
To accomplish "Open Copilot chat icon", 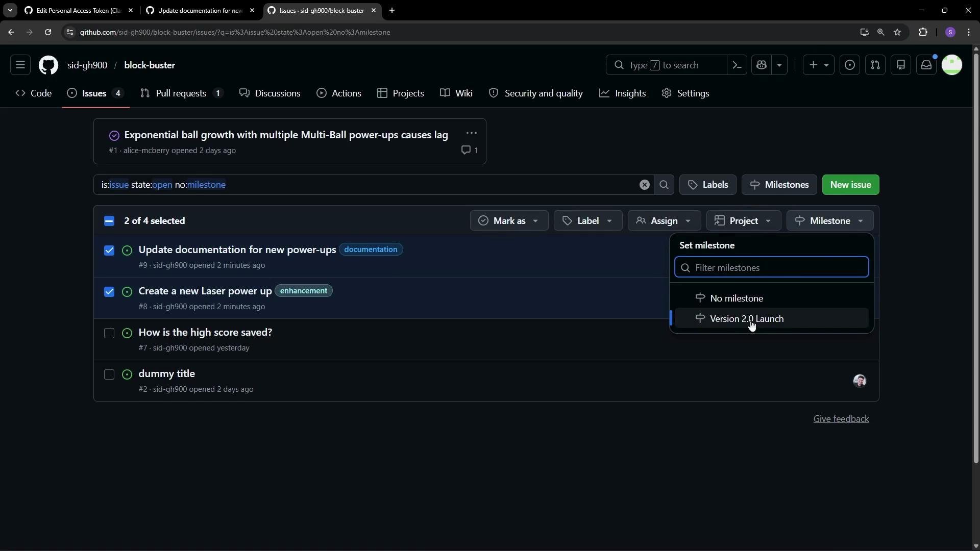I will (x=762, y=65).
